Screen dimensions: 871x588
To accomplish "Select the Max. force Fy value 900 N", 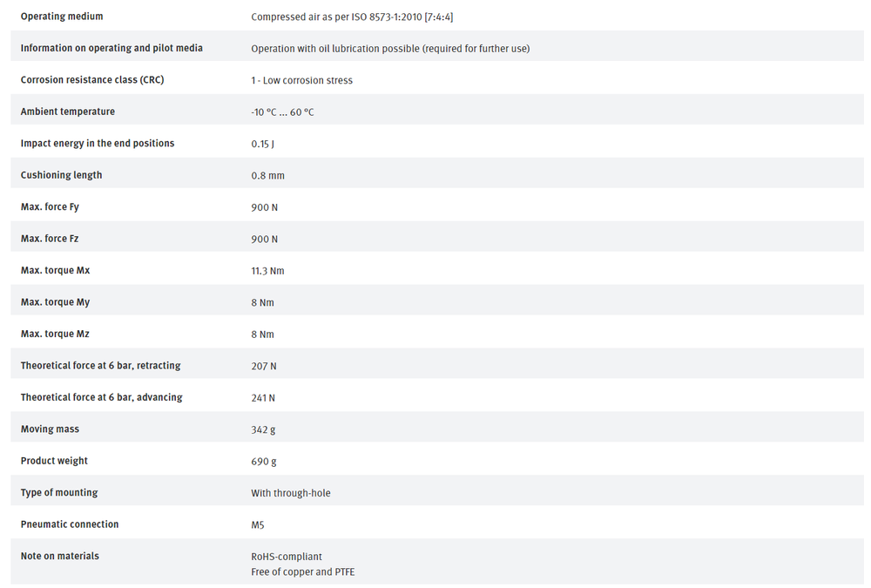I will pyautogui.click(x=264, y=206).
